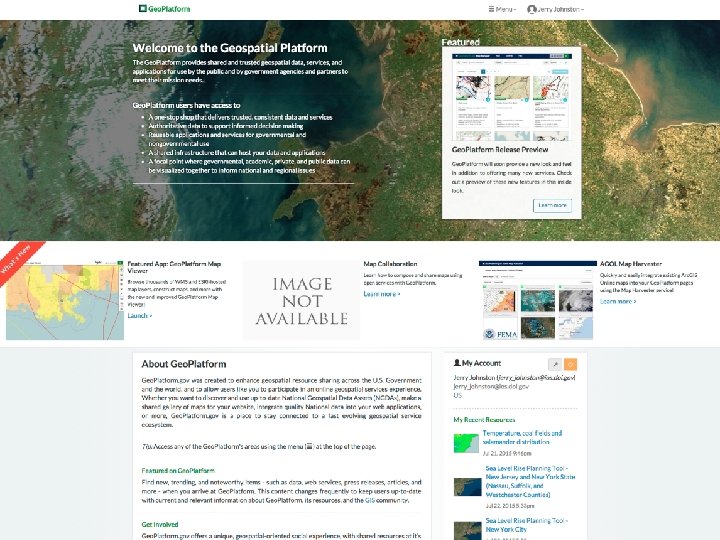Open the GeoPlatform Release Preview thumbnail

click(512, 96)
